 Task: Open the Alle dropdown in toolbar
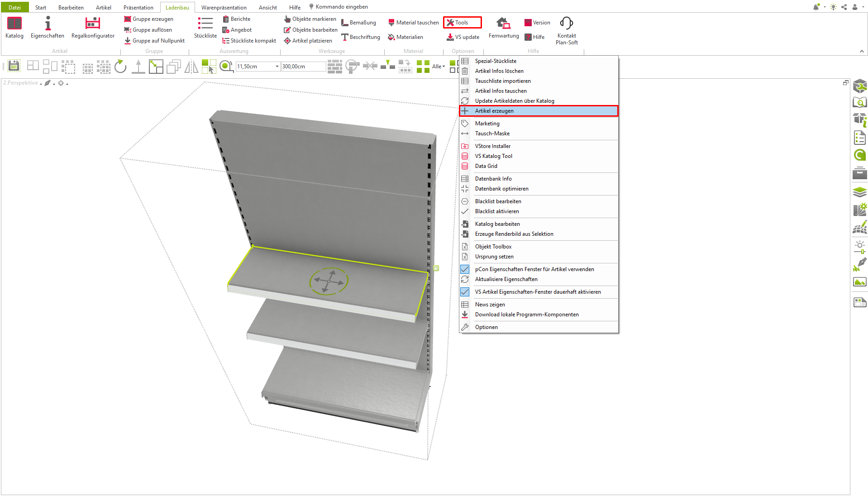pyautogui.click(x=438, y=67)
